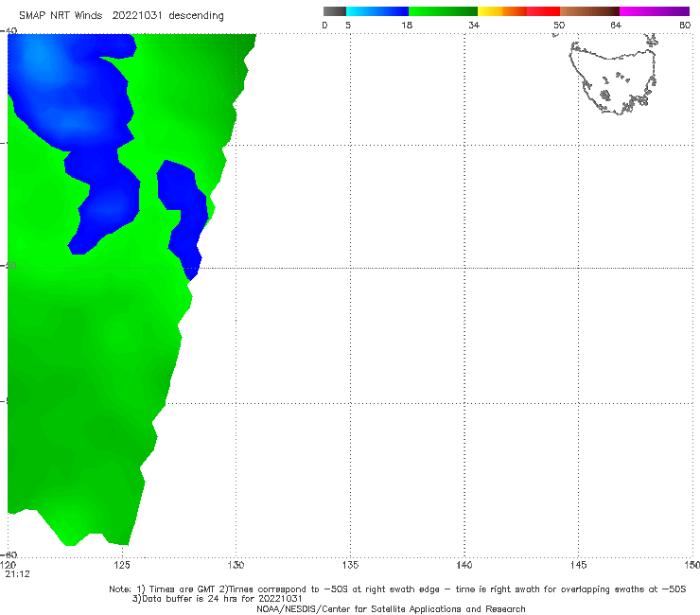
Task: Click the colorbar label "34"
Action: 474,25
